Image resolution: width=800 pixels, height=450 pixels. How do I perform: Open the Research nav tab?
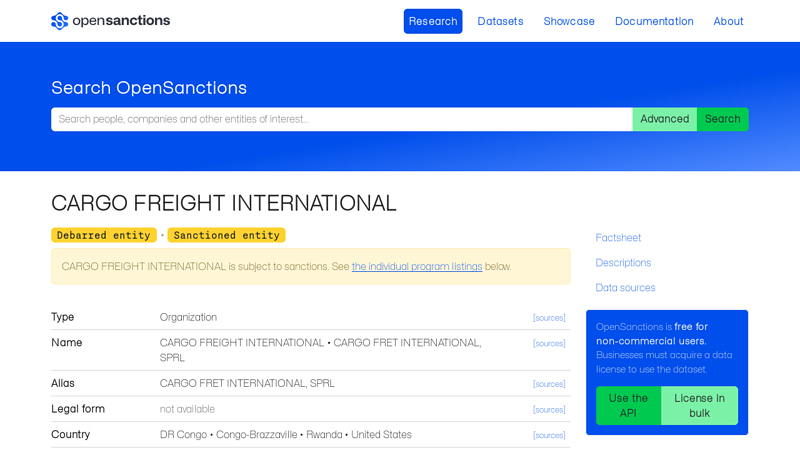pos(433,21)
